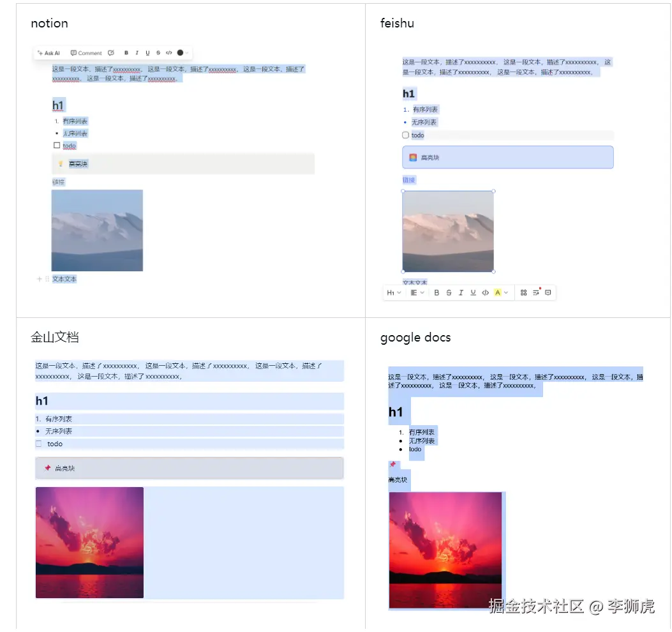The image size is (672, 632).
Task: Select the sunset image in Google Docs
Action: coord(445,550)
